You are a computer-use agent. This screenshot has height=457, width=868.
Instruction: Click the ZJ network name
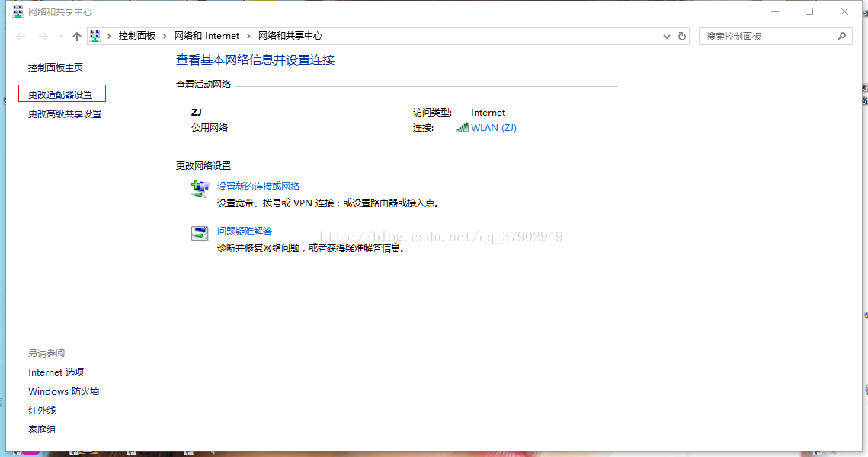196,112
